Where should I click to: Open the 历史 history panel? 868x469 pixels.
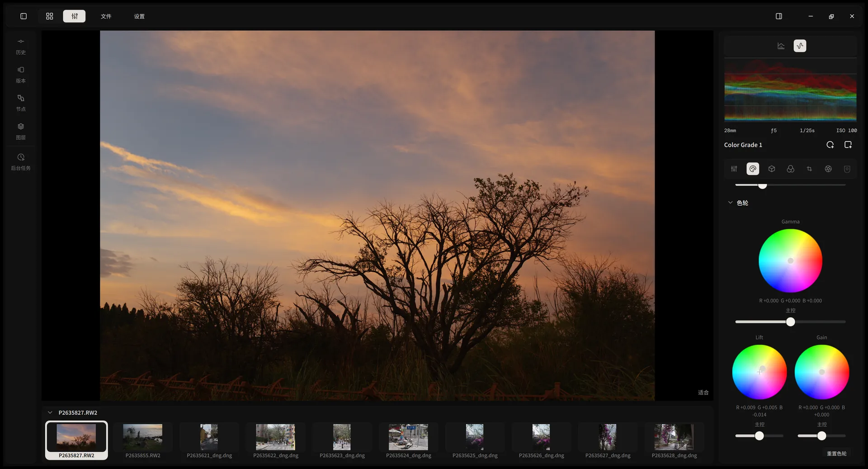click(21, 47)
